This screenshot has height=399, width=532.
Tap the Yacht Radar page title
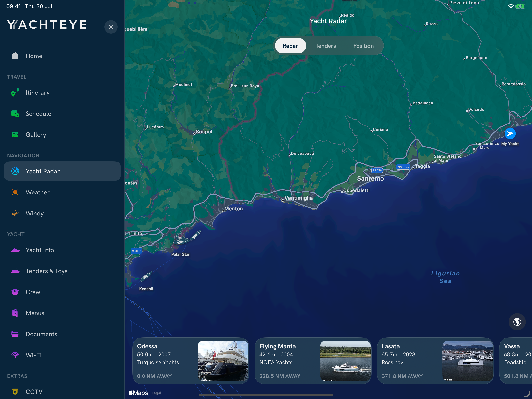pyautogui.click(x=328, y=21)
